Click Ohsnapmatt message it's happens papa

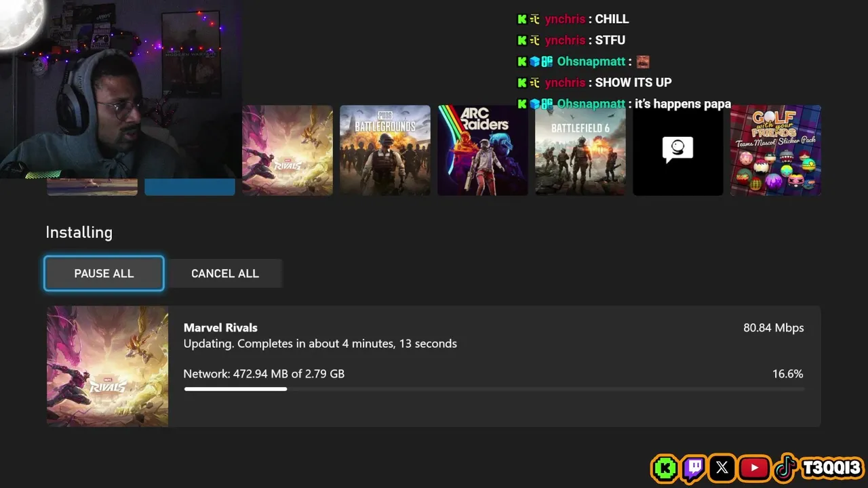(x=624, y=104)
